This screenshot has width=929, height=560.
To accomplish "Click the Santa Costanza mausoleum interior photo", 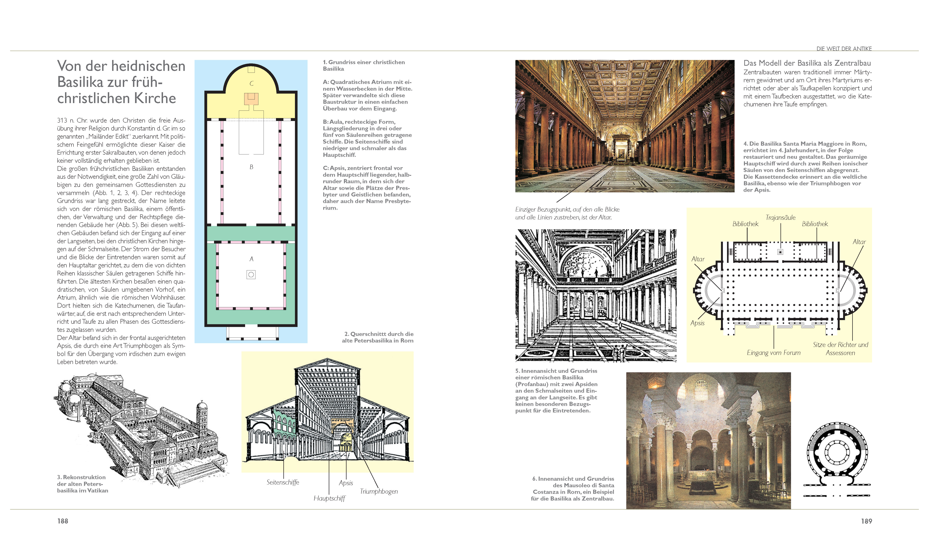I will 708,441.
